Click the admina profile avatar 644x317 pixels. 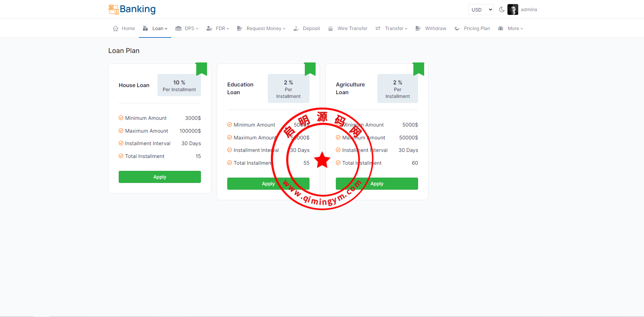[513, 9]
